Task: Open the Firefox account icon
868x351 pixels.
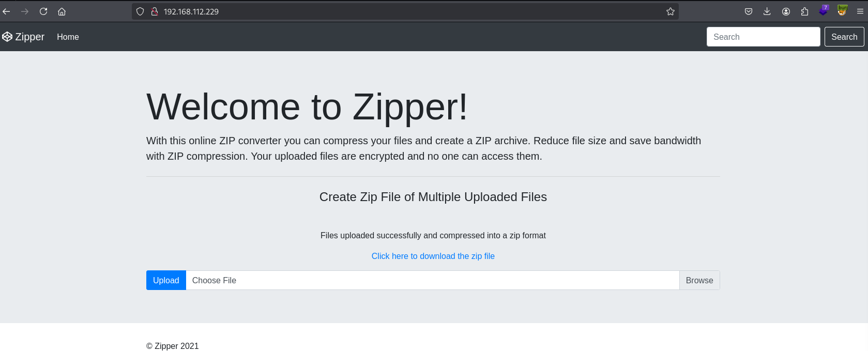Action: (786, 11)
